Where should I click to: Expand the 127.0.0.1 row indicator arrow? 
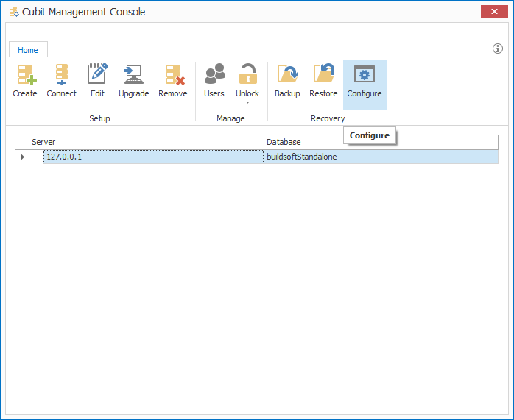click(22, 157)
